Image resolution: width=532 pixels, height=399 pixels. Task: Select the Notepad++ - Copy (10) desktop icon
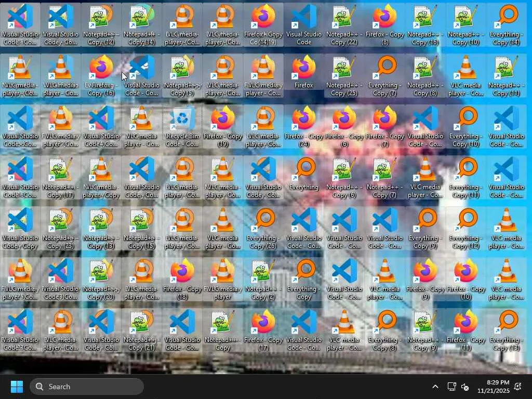pyautogui.click(x=466, y=25)
